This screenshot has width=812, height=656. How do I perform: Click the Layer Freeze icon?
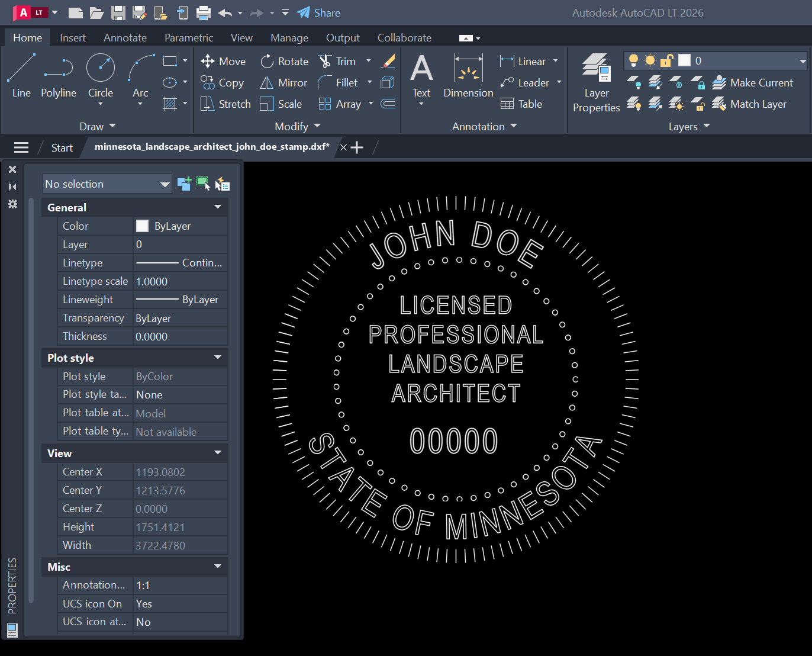coord(676,82)
